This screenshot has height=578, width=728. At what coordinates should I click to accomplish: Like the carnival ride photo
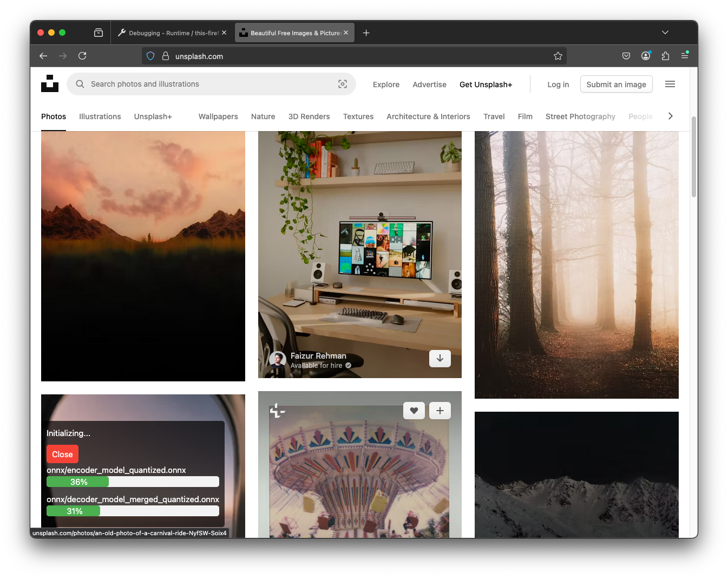414,411
